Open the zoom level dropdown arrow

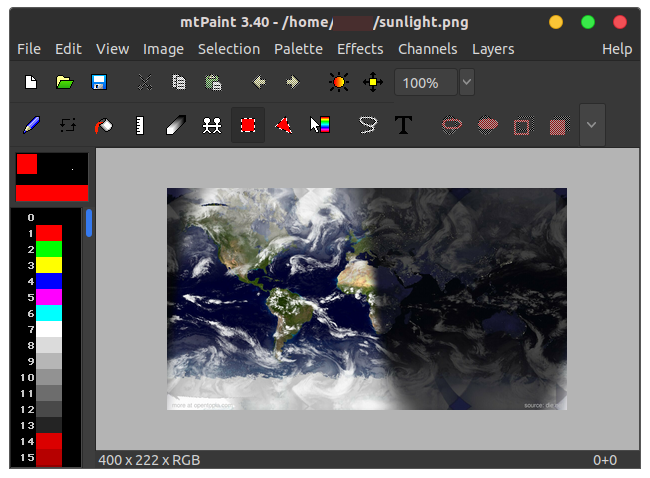467,82
